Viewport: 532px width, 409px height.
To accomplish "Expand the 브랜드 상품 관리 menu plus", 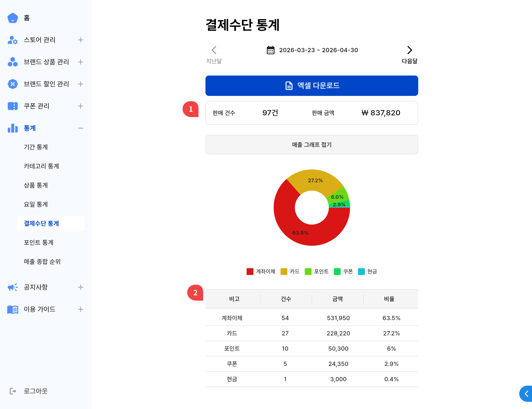I will (81, 62).
